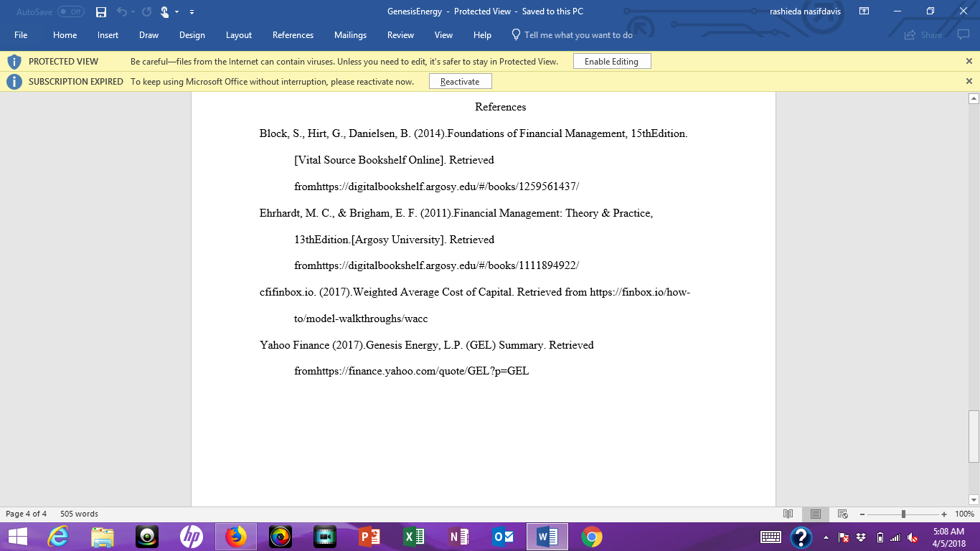Open Outlook from the taskbar
The width and height of the screenshot is (980, 551).
tap(502, 537)
